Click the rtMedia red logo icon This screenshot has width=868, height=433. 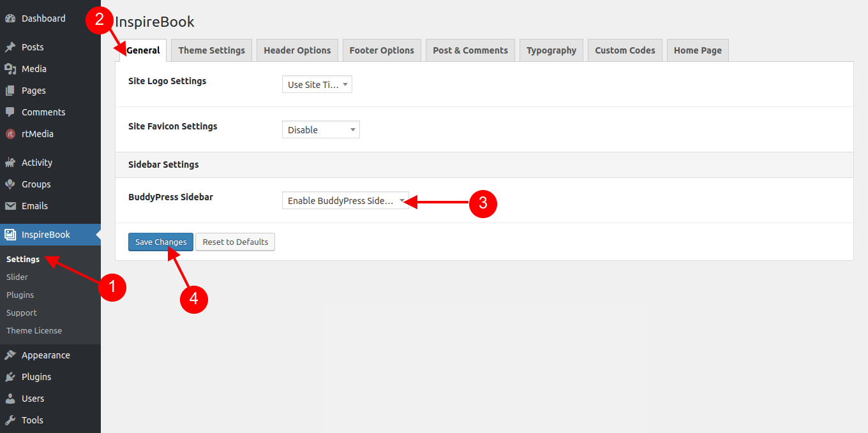coord(10,134)
